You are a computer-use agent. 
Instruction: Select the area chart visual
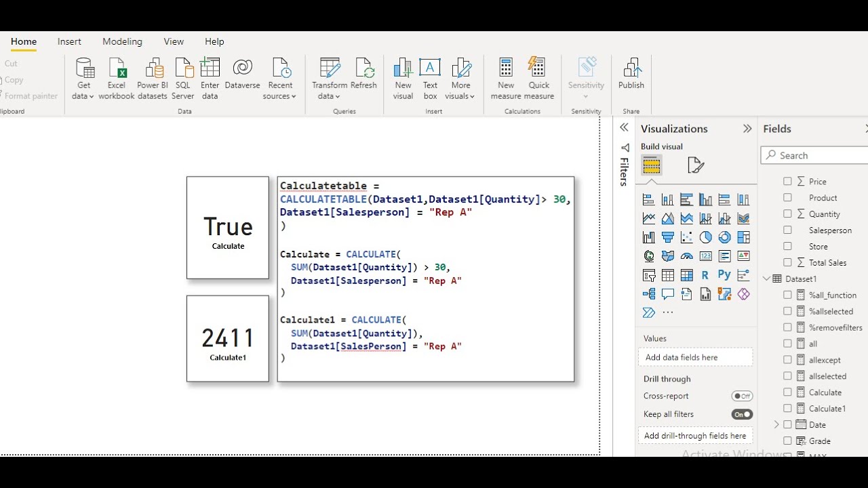pyautogui.click(x=668, y=218)
